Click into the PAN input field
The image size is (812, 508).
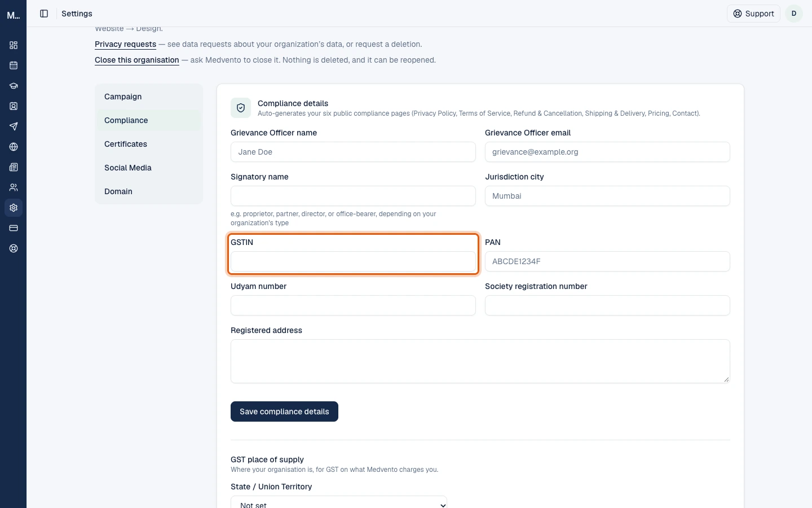tap(607, 261)
